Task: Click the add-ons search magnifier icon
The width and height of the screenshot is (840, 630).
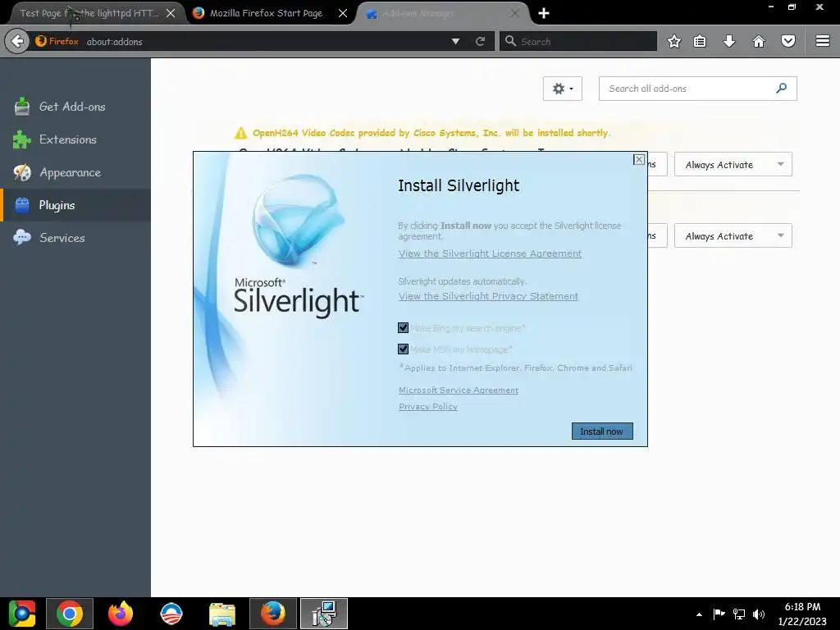Action: 782,88
